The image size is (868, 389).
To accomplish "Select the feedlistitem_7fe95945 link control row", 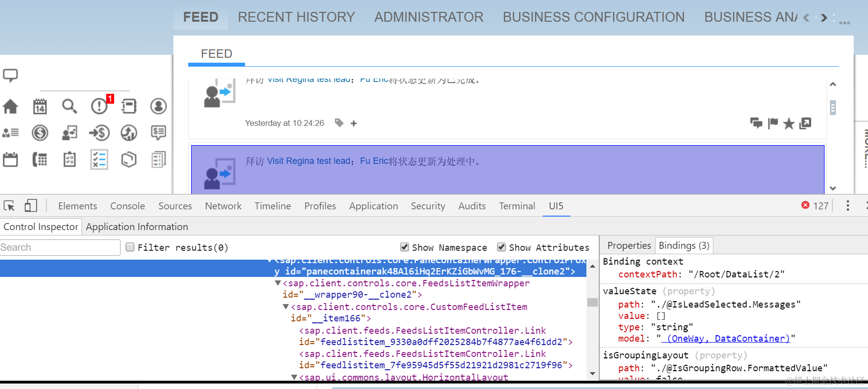I will coord(435,359).
